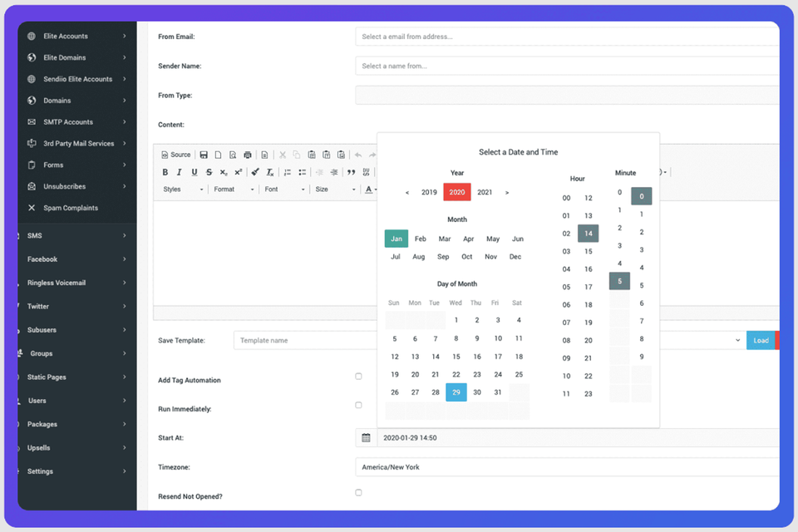Select year 2019 in the date picker

click(x=429, y=192)
